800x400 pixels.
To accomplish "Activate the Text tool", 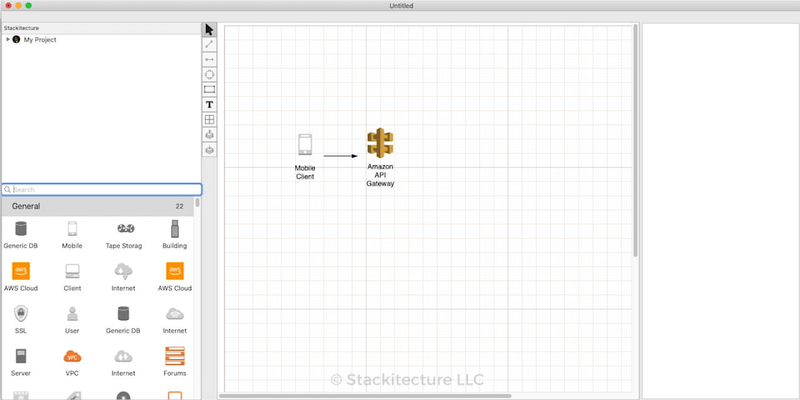I will [210, 105].
